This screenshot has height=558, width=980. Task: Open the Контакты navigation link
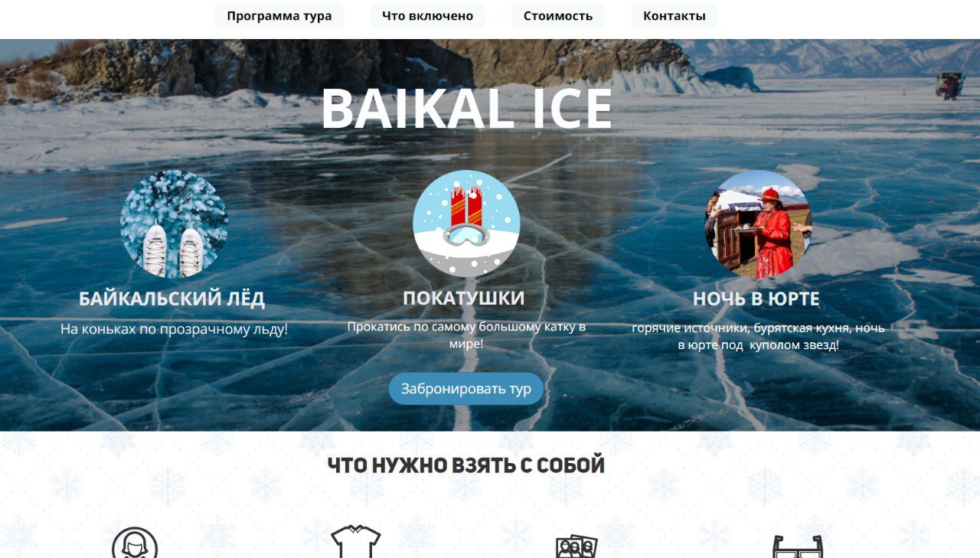pos(675,16)
